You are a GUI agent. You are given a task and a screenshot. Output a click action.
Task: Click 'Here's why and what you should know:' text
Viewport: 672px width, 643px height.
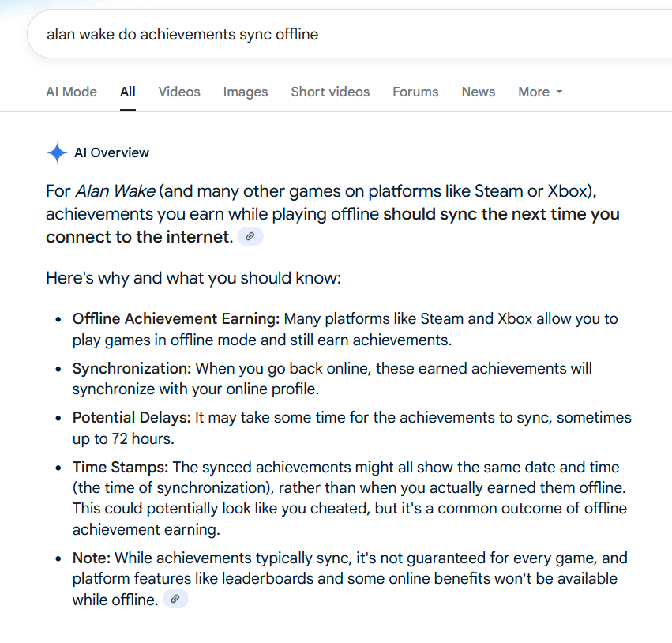pos(193,278)
